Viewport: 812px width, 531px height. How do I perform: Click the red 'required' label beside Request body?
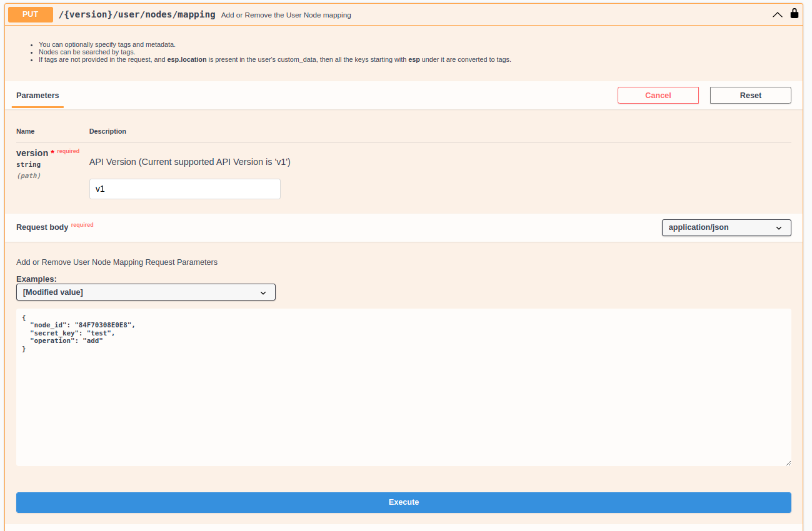click(x=82, y=225)
